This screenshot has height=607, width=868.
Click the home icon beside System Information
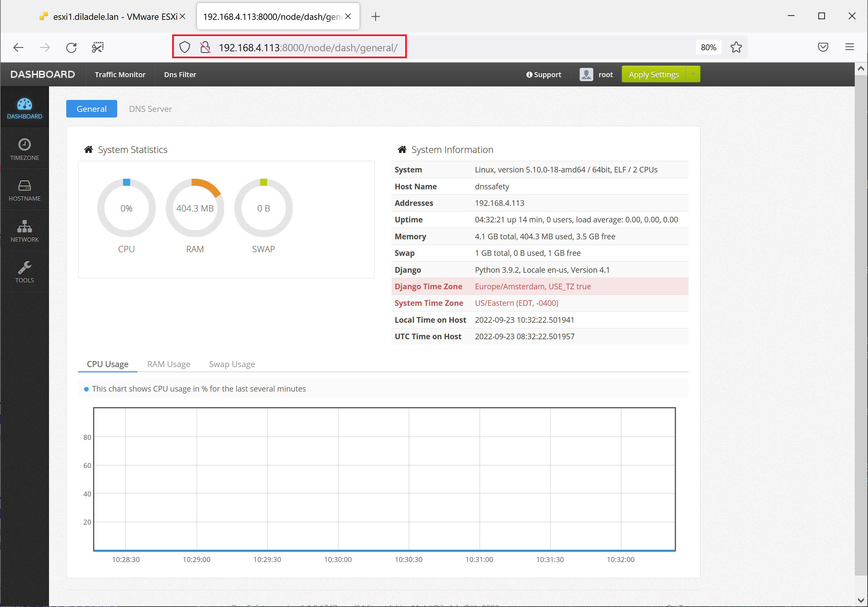click(402, 150)
